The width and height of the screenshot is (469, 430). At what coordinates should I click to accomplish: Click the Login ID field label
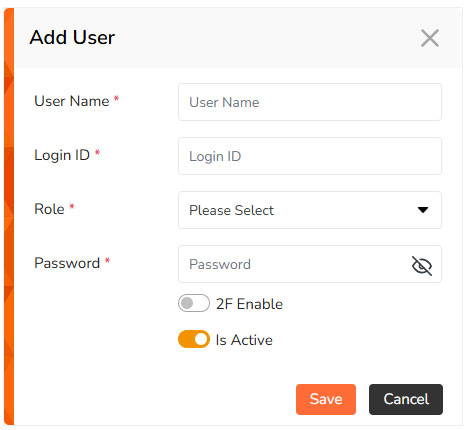62,155
